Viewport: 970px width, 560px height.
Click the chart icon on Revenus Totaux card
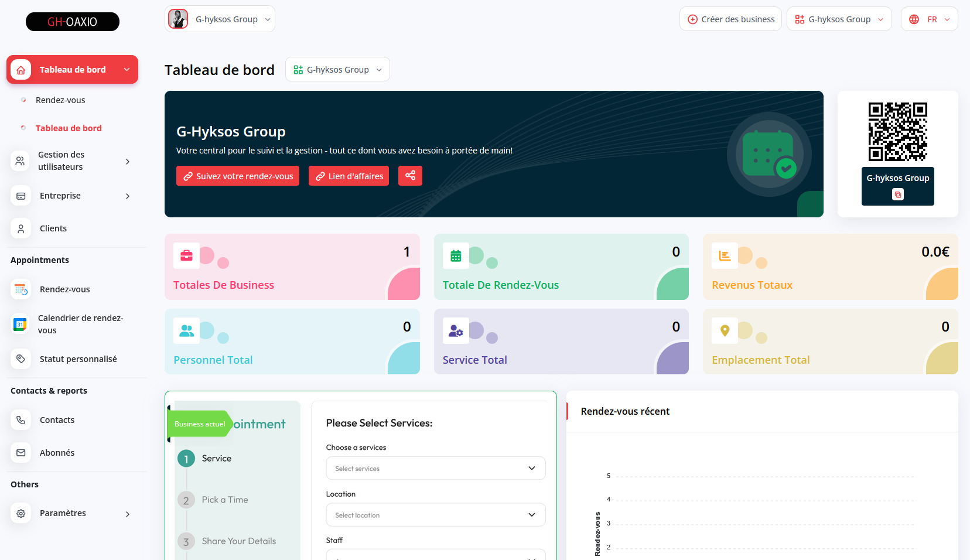point(725,255)
